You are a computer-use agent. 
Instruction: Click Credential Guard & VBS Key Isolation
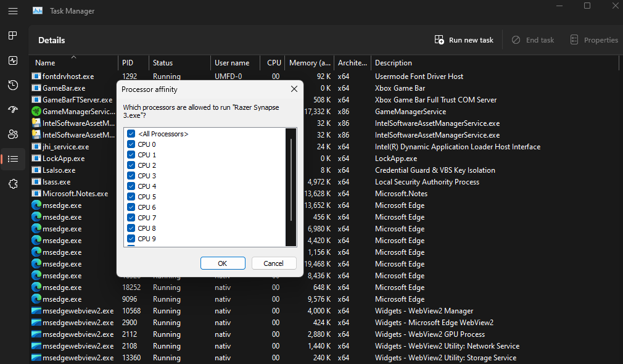tap(435, 170)
